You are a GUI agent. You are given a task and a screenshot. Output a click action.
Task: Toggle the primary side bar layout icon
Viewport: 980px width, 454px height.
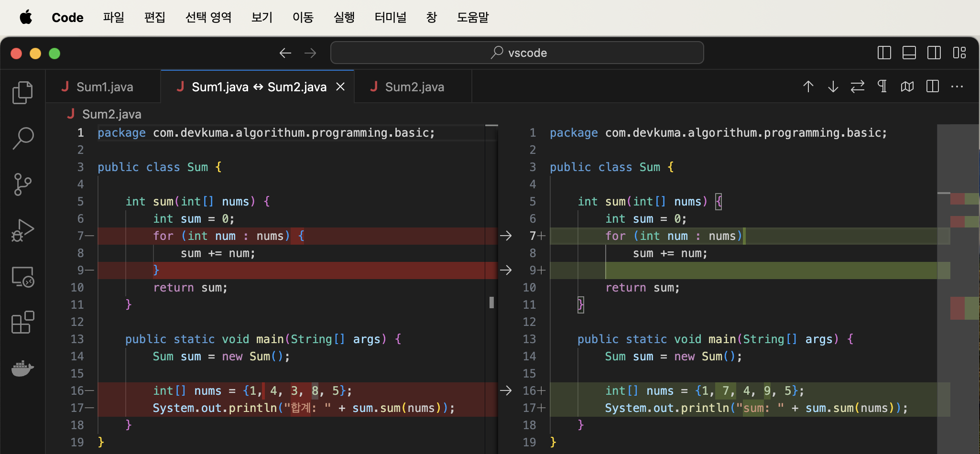click(884, 53)
